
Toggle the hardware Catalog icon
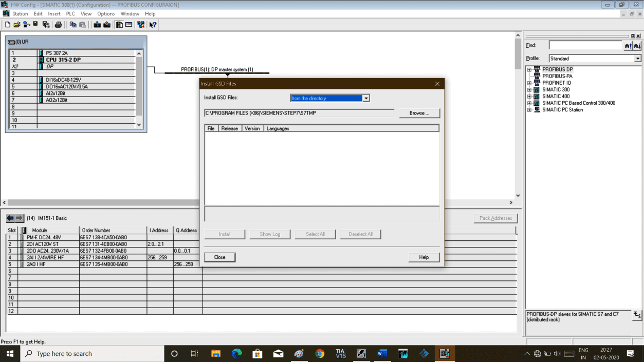point(119,24)
